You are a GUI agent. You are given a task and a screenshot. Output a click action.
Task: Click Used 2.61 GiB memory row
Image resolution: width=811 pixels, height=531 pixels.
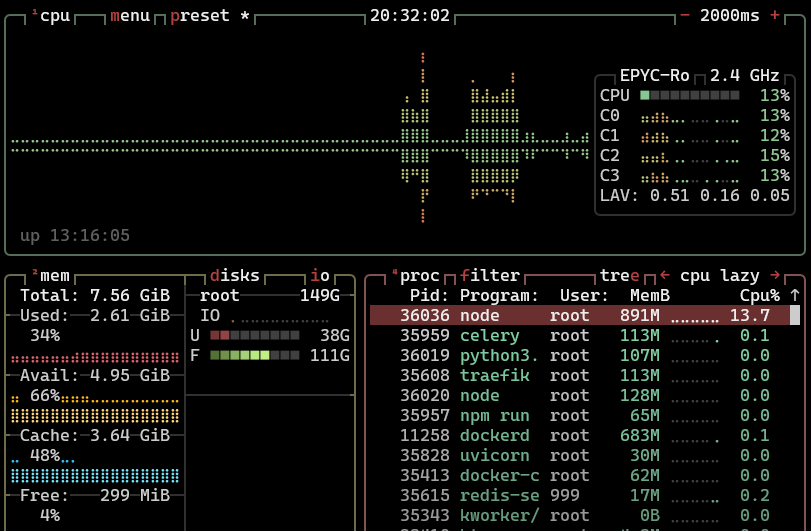point(95,315)
